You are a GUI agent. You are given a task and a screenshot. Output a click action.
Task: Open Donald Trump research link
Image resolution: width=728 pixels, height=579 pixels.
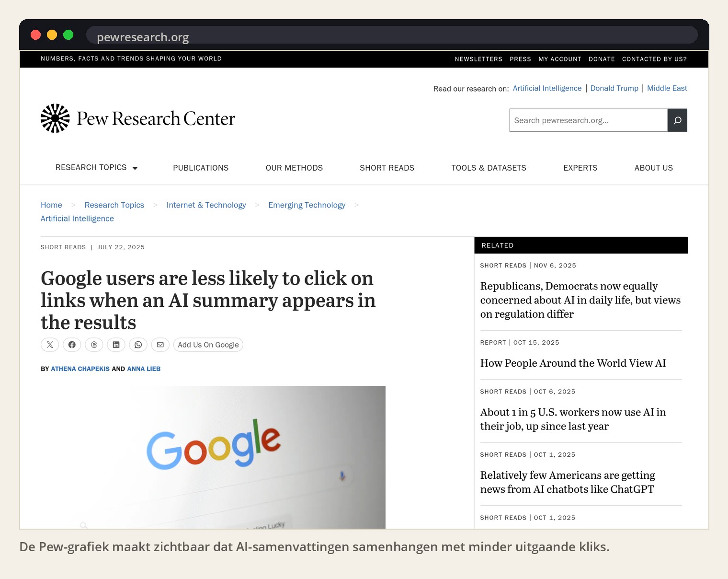tap(614, 88)
